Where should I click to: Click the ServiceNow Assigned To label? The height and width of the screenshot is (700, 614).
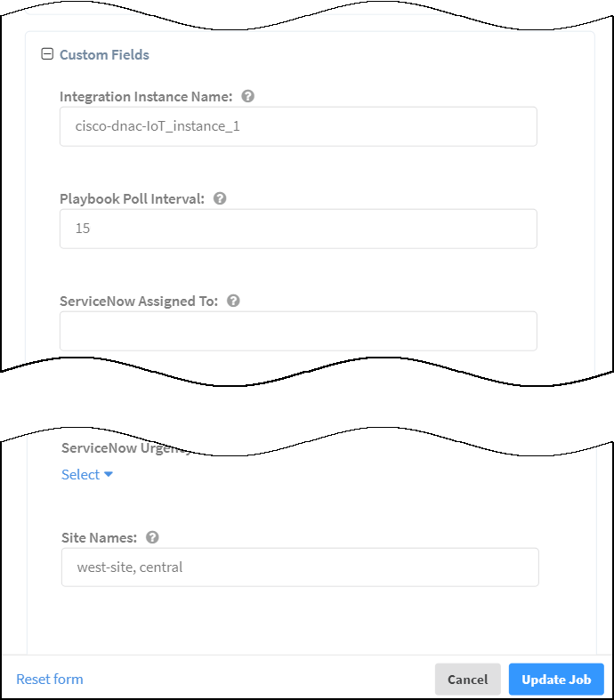click(x=138, y=301)
